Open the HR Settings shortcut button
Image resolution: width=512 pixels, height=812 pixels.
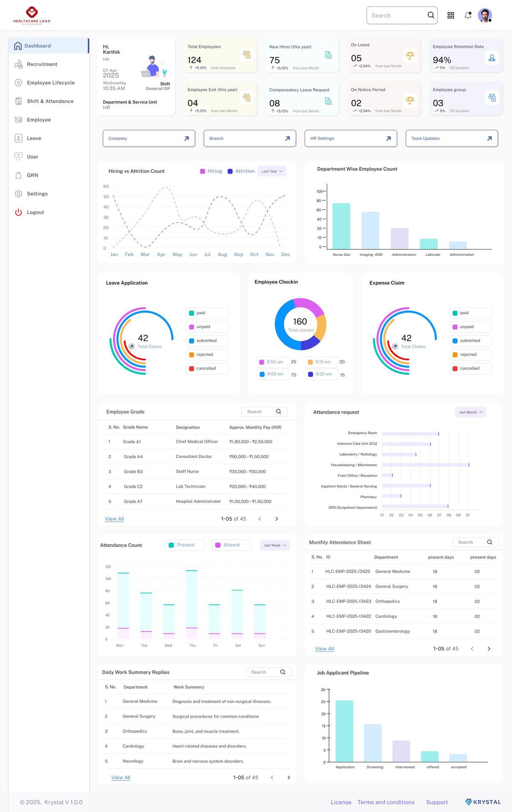(x=351, y=138)
